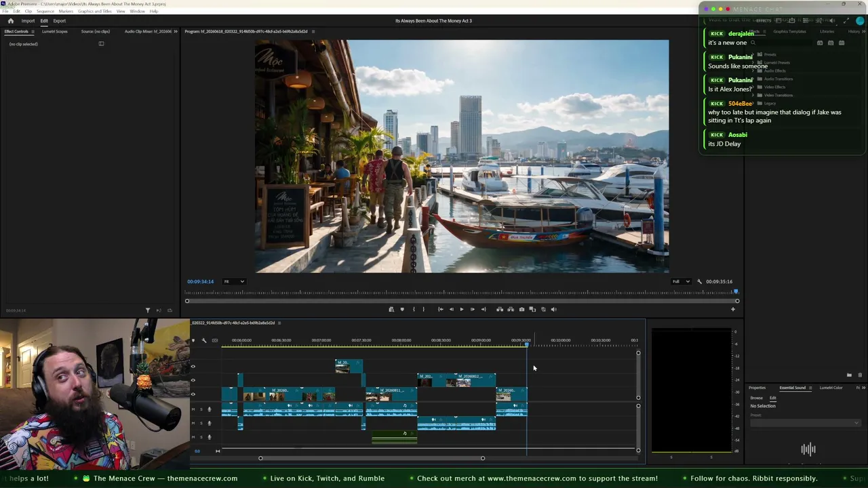Play the sequence in Program Monitor
The width and height of the screenshot is (868, 488).
tap(462, 310)
